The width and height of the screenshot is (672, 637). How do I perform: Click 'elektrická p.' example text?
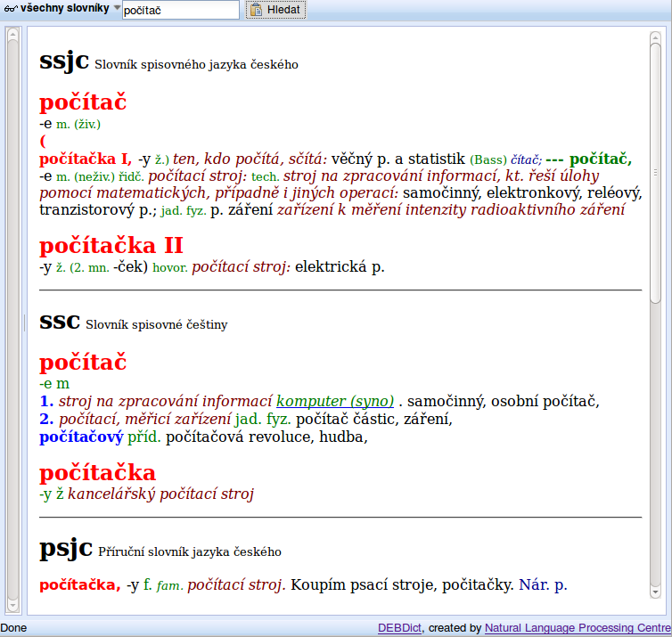coord(340,267)
